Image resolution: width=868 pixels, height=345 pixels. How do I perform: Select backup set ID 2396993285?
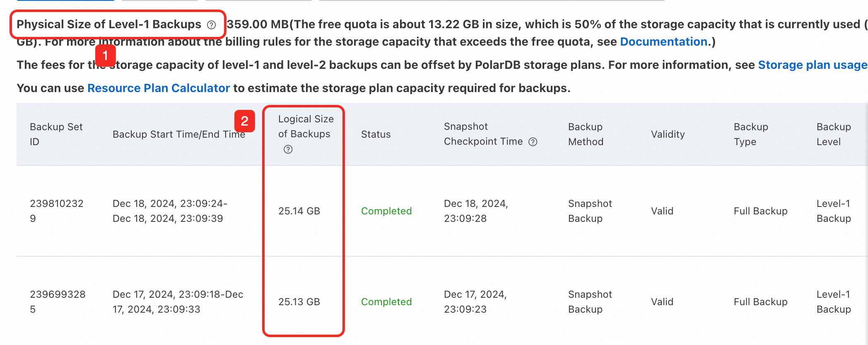(x=57, y=301)
